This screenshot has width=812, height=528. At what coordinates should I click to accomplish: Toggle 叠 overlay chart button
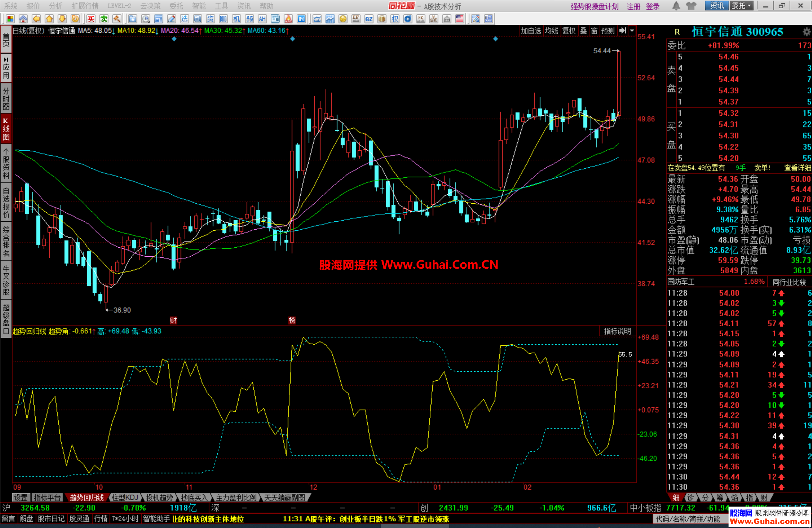click(583, 31)
